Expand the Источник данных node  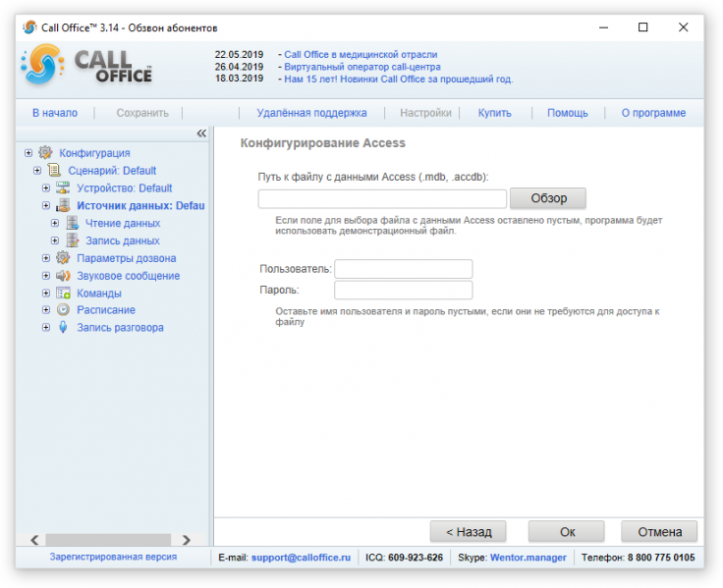[x=45, y=205]
